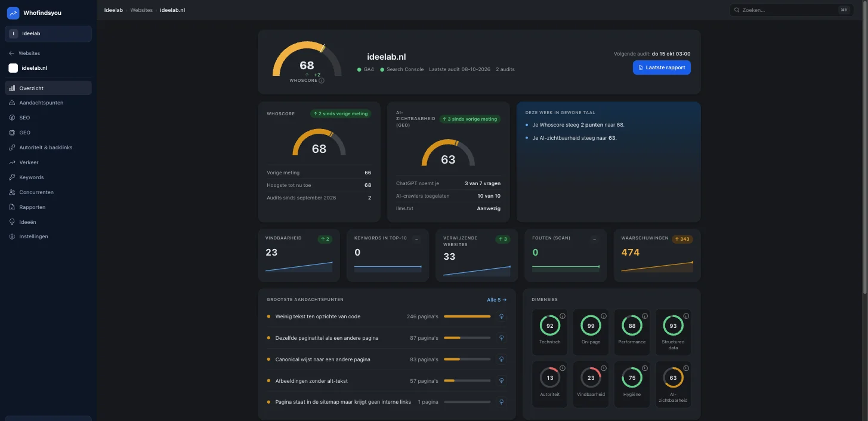
Task: Open SEO section in sidebar
Action: coord(48,118)
